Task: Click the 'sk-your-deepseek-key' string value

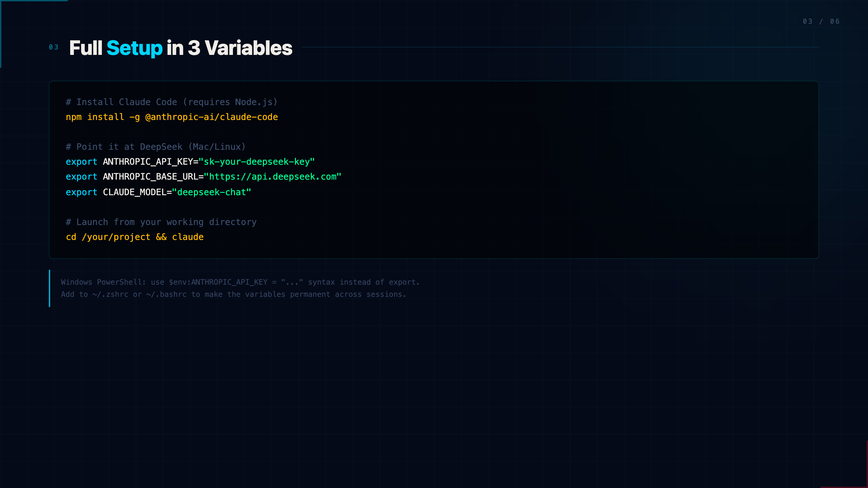Action: pos(257,162)
